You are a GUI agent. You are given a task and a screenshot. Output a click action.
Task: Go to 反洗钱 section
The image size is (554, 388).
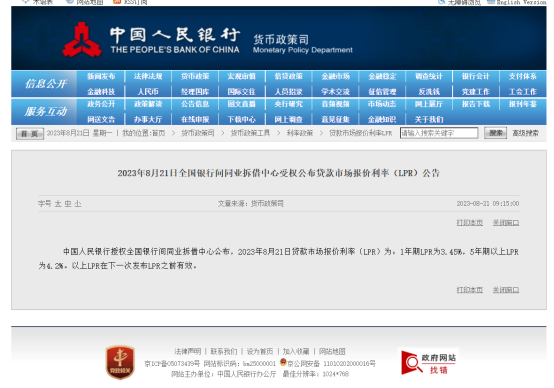pyautogui.click(x=429, y=92)
